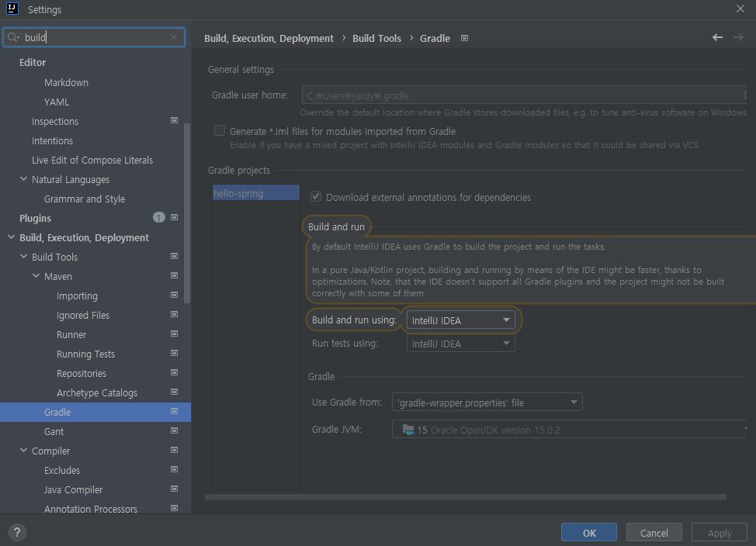Open the Annotation Processors settings page
This screenshot has width=756, height=546.
(x=91, y=509)
